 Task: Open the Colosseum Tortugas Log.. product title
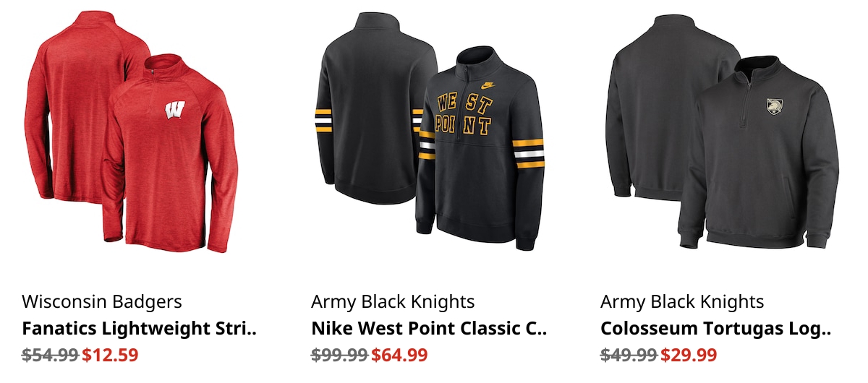coord(716,329)
